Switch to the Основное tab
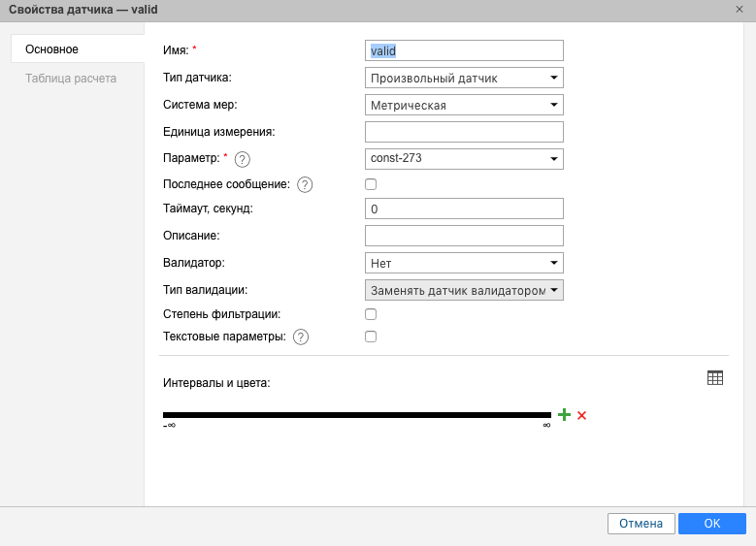This screenshot has height=546, width=756. [x=52, y=49]
